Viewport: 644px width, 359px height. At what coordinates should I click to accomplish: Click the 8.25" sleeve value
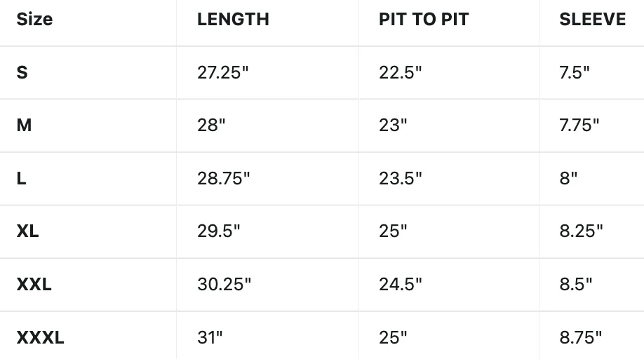(x=581, y=231)
